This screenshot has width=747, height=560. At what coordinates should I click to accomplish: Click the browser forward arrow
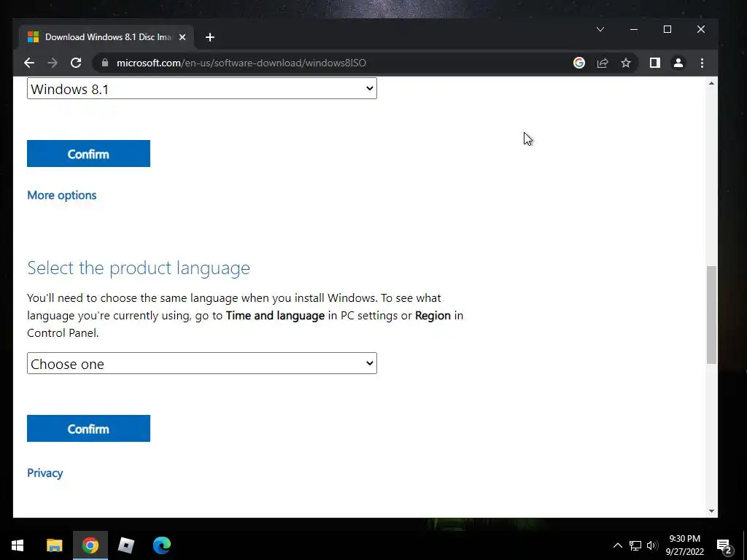[53, 63]
